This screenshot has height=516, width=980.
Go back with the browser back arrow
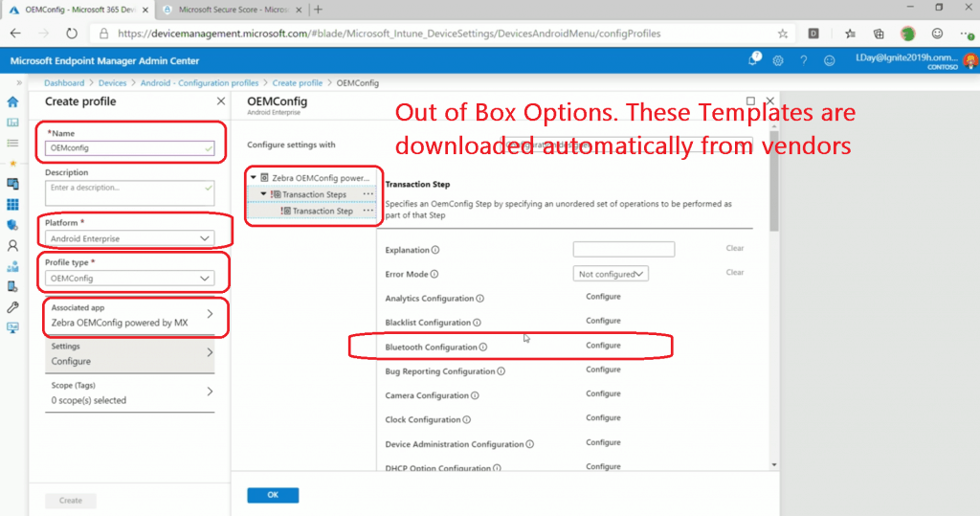point(15,34)
